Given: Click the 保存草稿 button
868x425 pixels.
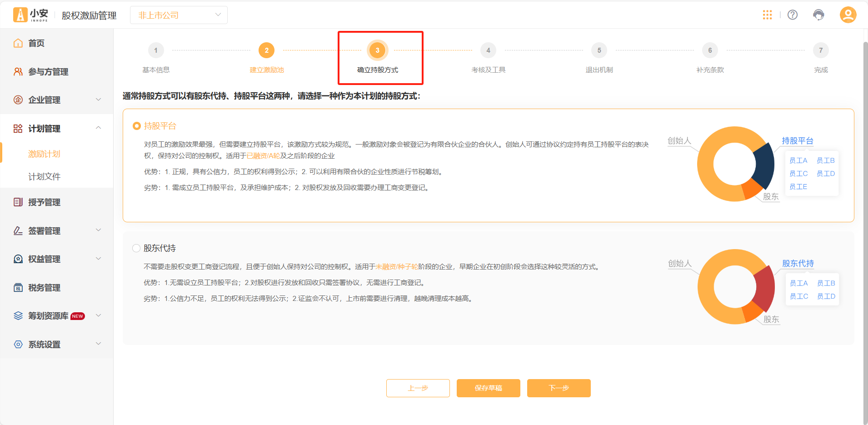Looking at the screenshot, I should point(489,388).
